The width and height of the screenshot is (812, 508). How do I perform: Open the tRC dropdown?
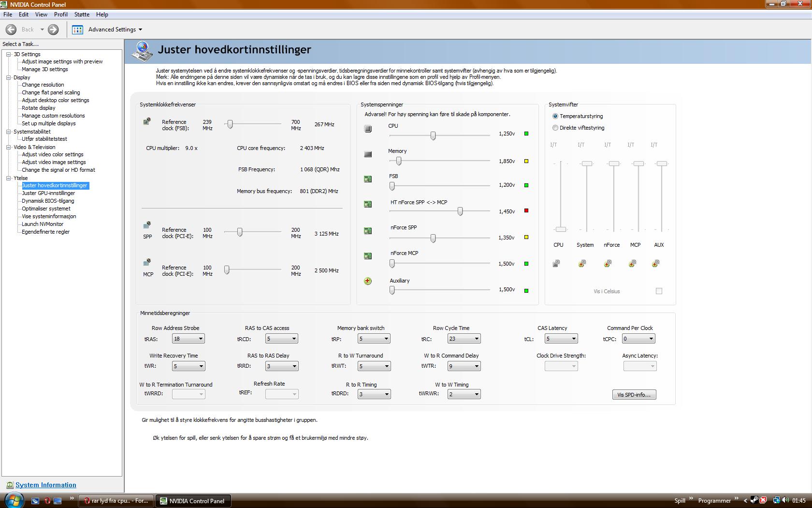point(464,339)
